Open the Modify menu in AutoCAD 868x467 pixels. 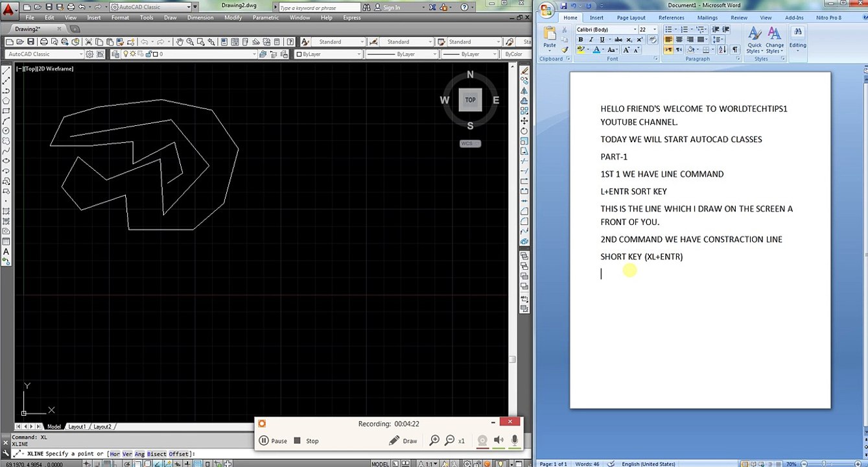pos(233,18)
